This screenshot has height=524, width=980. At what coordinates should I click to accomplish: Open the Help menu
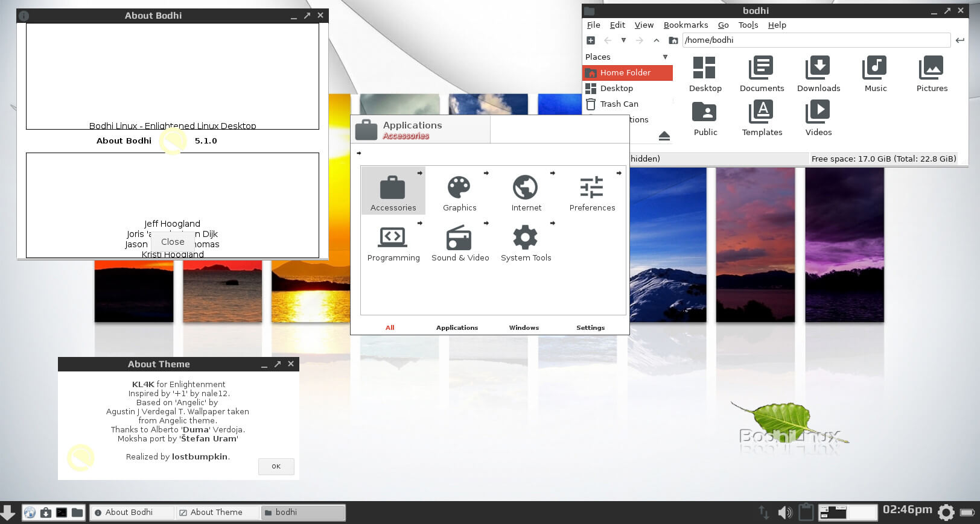coord(777,25)
